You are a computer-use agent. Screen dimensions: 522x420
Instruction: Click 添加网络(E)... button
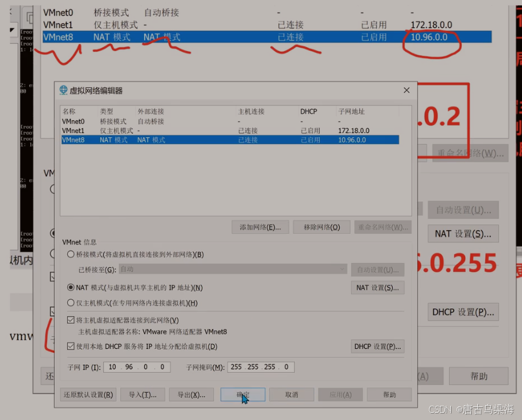click(x=260, y=227)
